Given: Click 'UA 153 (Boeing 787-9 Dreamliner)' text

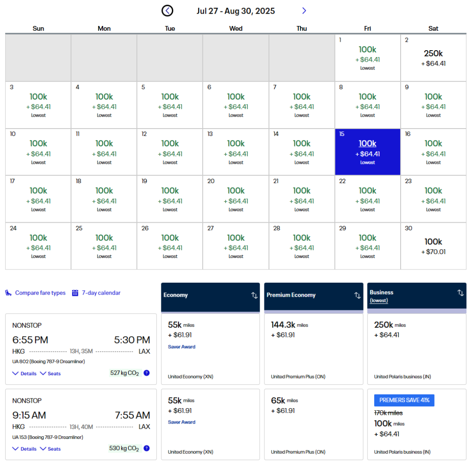Looking at the screenshot, I should [x=48, y=437].
